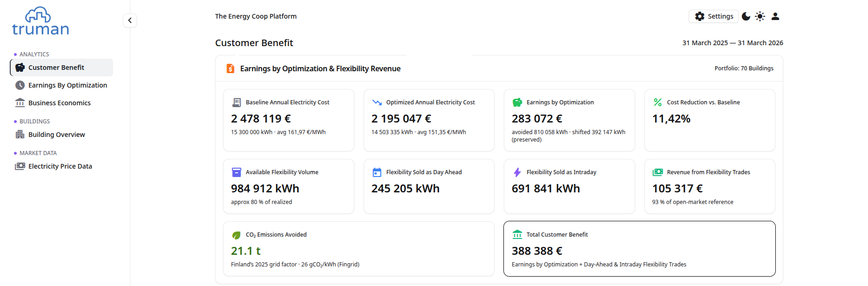
Task: Click the 'avoided 810 058 kWh · shifted 392 147 kWh' note
Action: 569,136
